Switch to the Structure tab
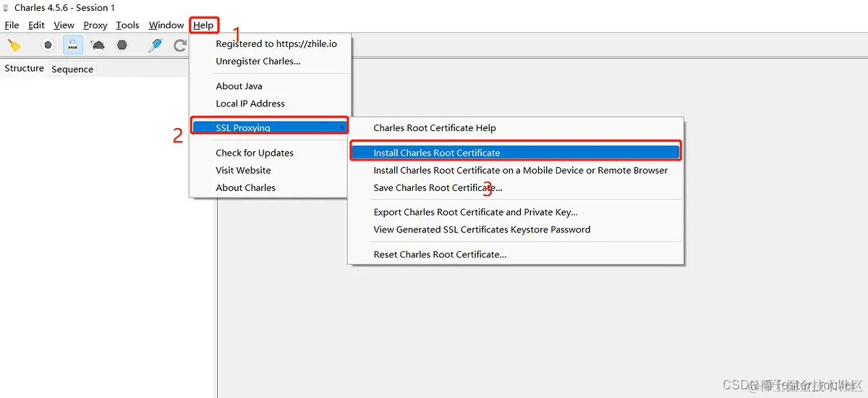868x398 pixels. pos(25,68)
